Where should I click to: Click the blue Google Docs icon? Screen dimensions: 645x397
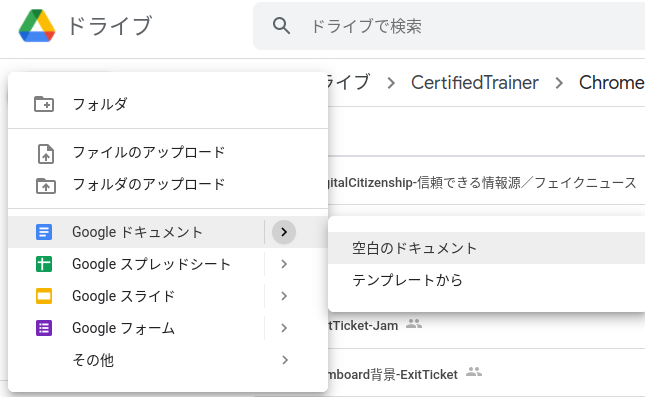pyautogui.click(x=44, y=232)
